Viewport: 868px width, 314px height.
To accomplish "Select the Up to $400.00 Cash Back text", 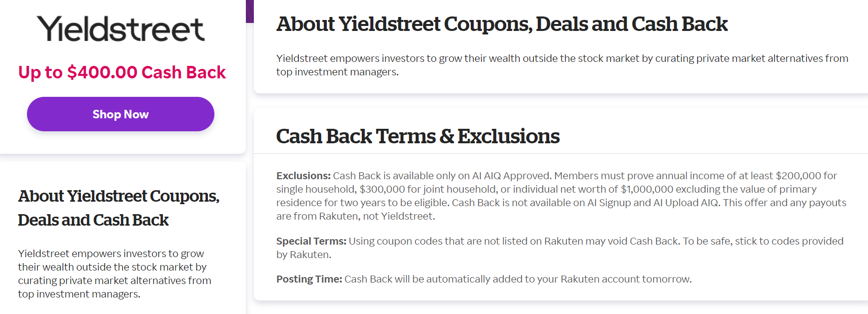I will tap(122, 72).
